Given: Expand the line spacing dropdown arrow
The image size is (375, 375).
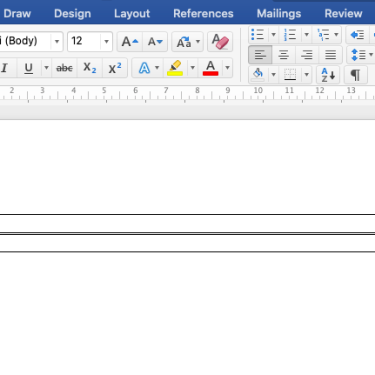Looking at the screenshot, I should click(371, 55).
